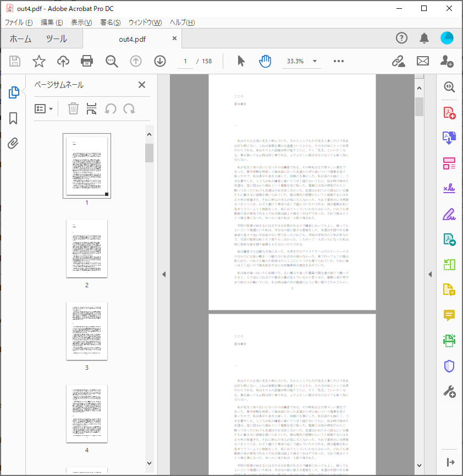Select page 3 thumbnail
This screenshot has width=463, height=476.
tap(87, 331)
